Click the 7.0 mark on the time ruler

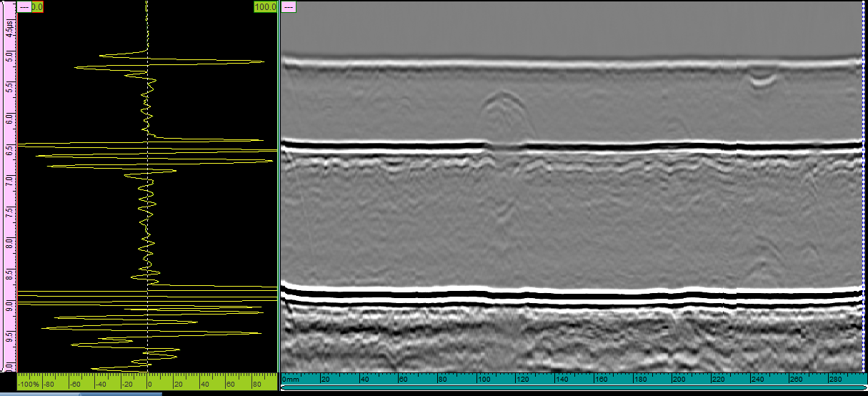9,178
